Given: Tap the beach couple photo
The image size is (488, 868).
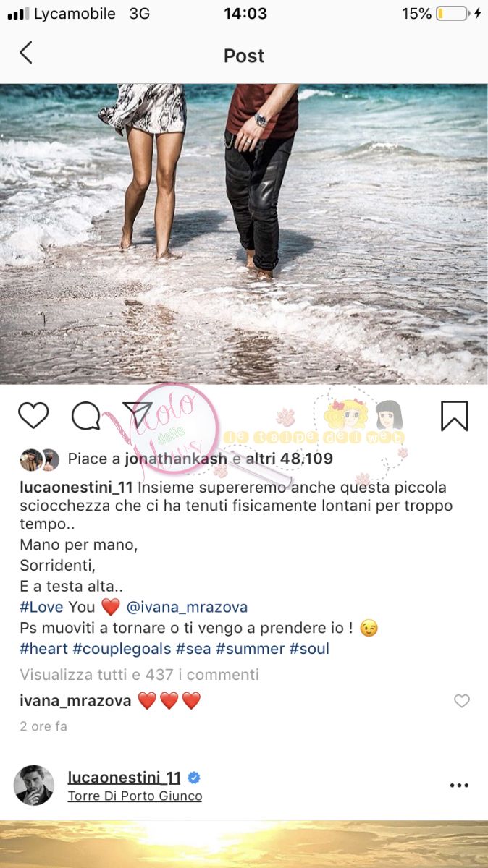Looking at the screenshot, I should [x=244, y=234].
